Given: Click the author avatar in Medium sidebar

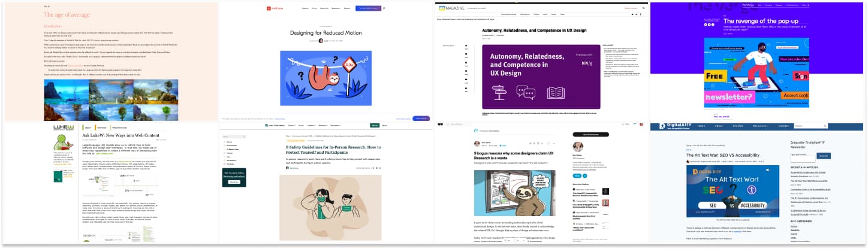Looking at the screenshot, I should pyautogui.click(x=578, y=147).
